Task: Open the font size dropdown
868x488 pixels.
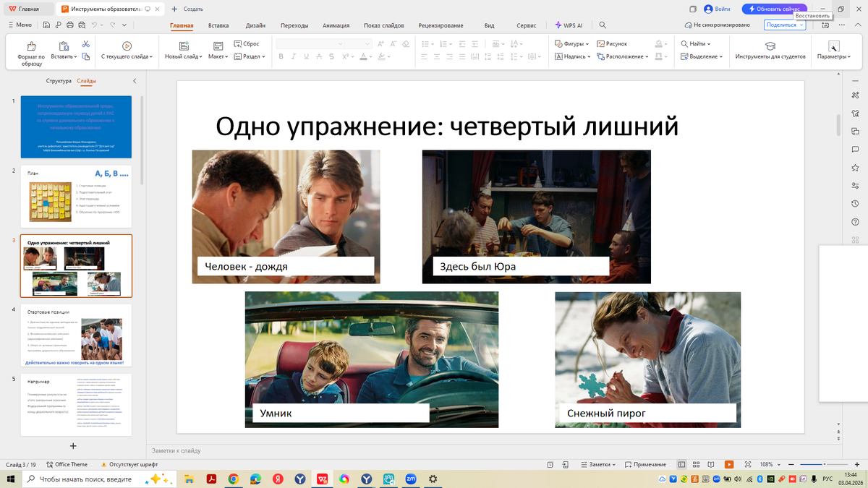Action: coord(367,43)
